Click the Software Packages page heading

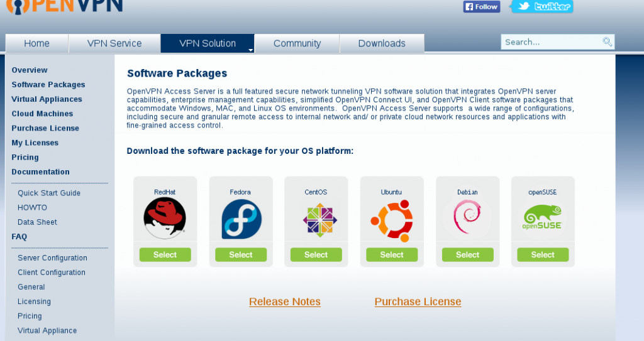(177, 73)
